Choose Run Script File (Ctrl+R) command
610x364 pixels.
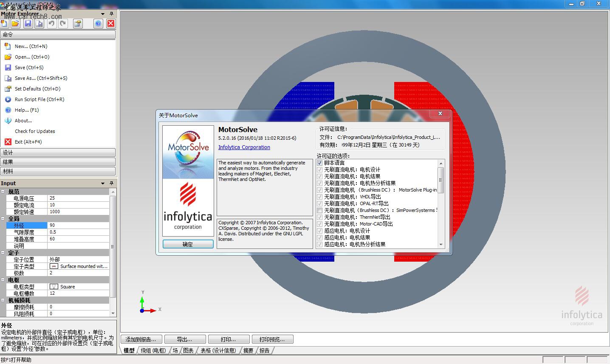coord(40,99)
